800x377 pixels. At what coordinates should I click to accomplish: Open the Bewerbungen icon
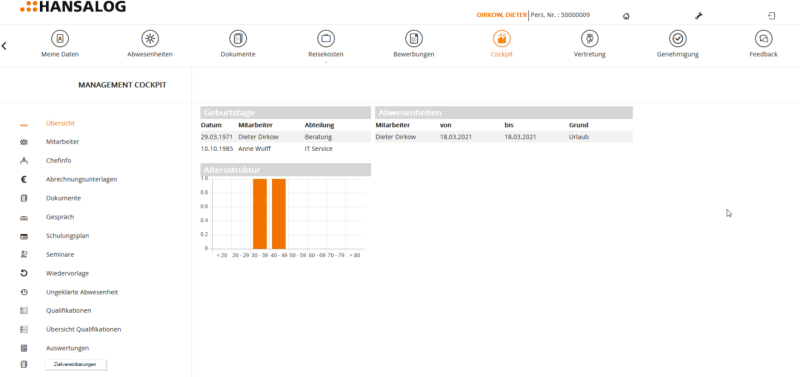tap(414, 38)
